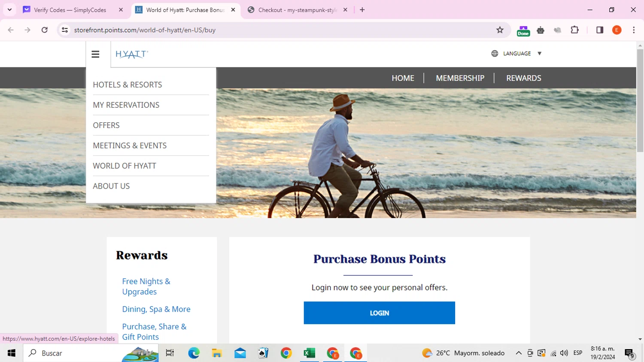Reload the current page
This screenshot has height=362, width=644.
45,30
